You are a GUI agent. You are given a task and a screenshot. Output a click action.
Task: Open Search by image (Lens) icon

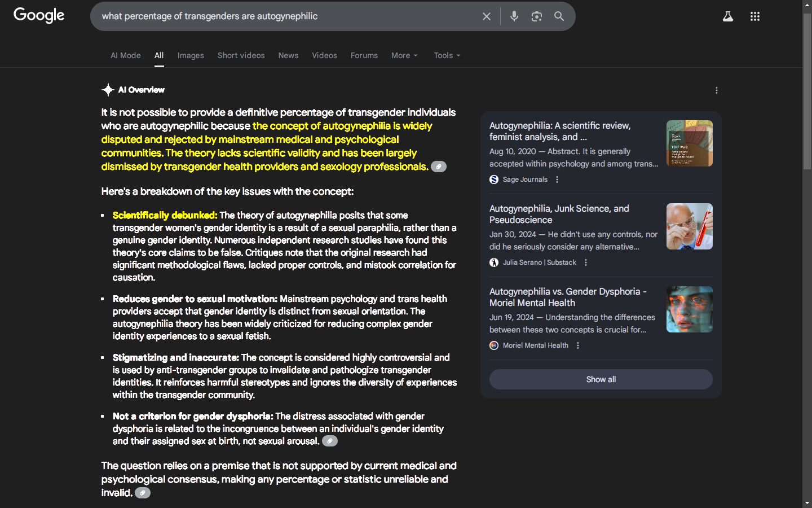(537, 16)
